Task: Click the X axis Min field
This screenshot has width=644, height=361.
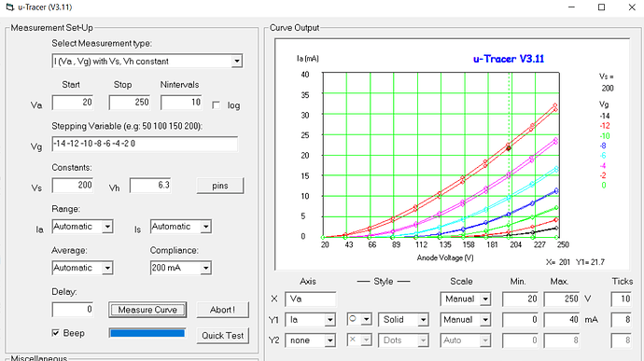Action: 521,299
